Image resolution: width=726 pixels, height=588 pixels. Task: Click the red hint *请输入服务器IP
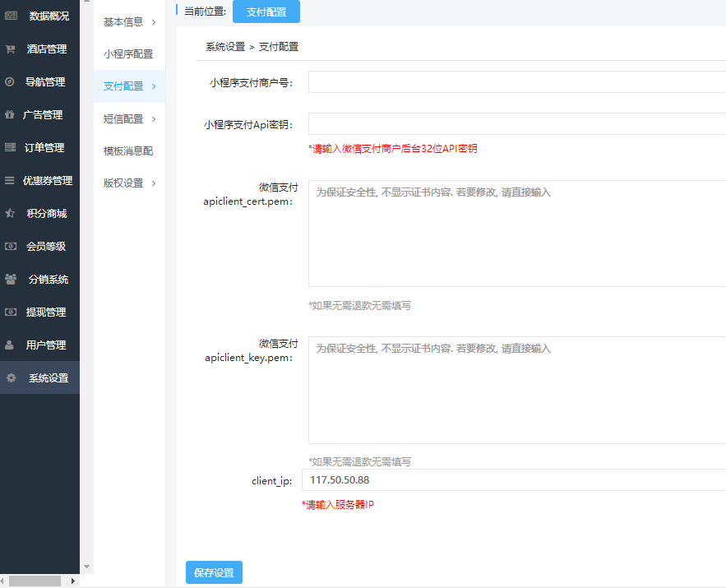click(x=338, y=505)
